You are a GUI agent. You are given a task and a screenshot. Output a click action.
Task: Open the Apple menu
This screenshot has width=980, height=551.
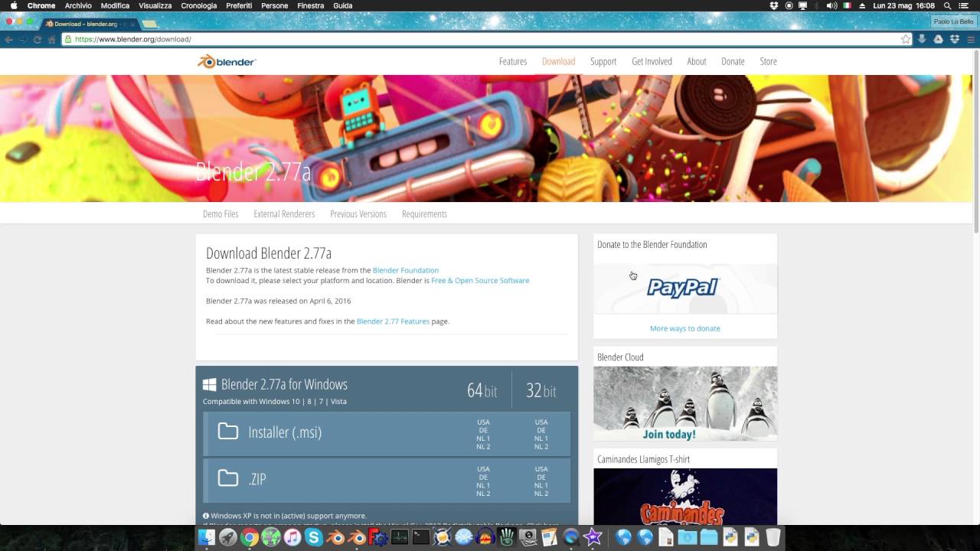point(13,5)
